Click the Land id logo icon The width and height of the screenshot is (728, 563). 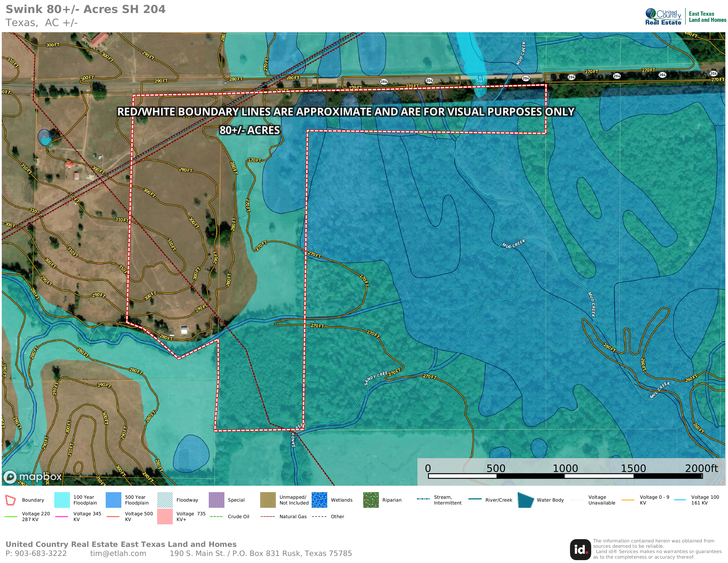click(580, 549)
